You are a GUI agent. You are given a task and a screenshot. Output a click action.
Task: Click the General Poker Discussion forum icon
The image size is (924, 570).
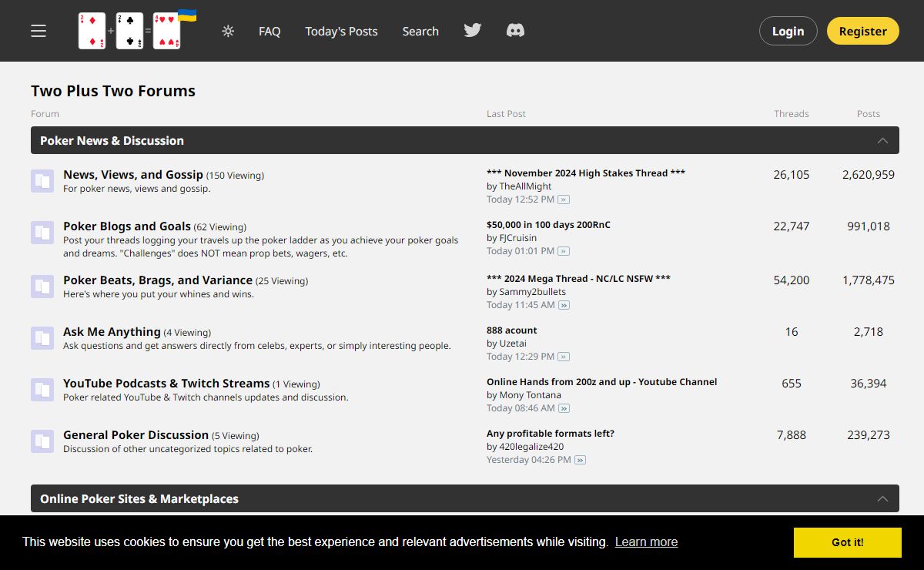[42, 441]
